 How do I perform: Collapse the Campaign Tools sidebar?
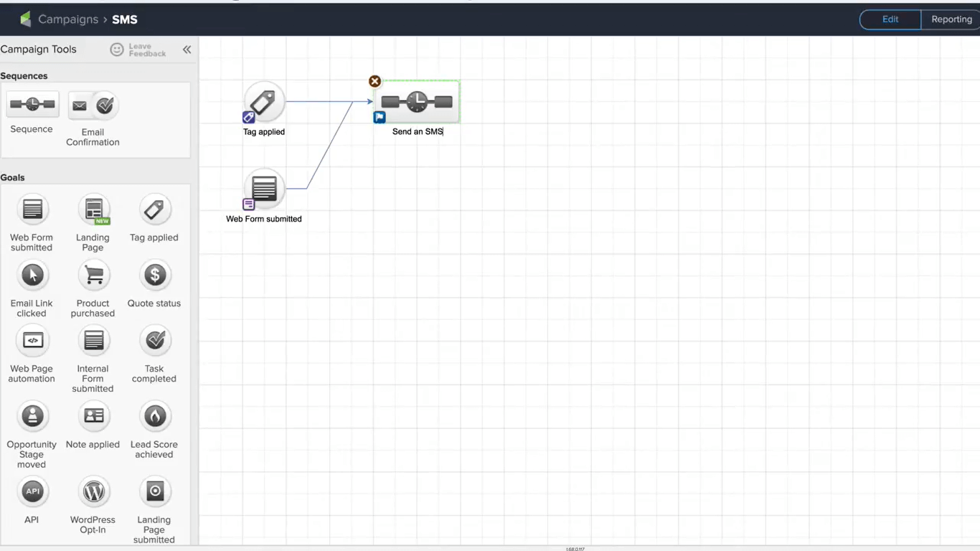tap(187, 50)
